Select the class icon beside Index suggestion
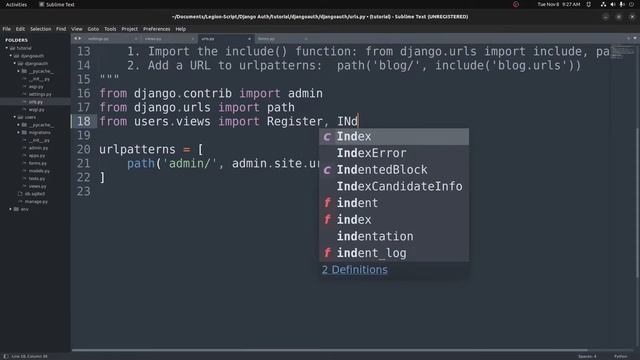 tap(327, 137)
